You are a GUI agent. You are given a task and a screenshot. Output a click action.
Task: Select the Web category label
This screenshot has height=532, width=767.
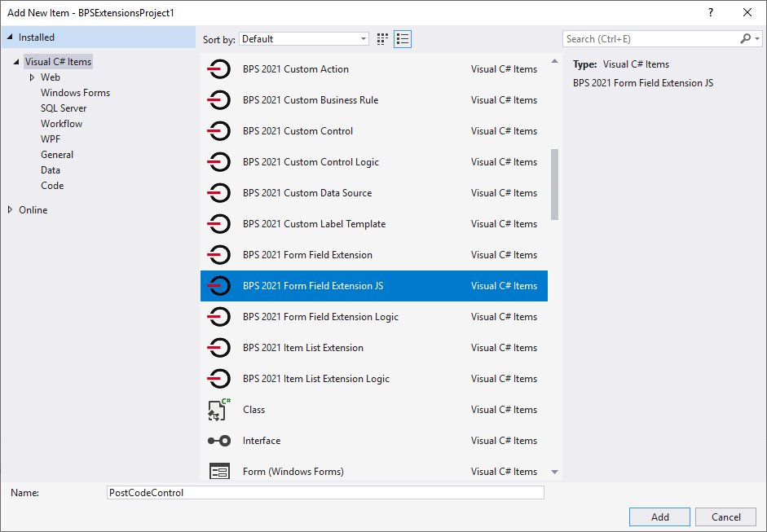(x=51, y=77)
